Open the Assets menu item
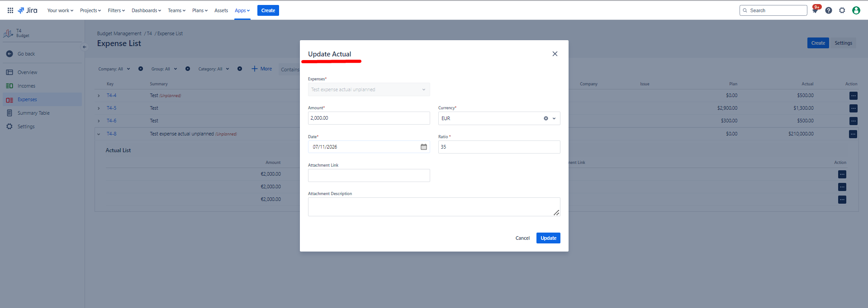Viewport: 868px width, 308px height. [221, 10]
